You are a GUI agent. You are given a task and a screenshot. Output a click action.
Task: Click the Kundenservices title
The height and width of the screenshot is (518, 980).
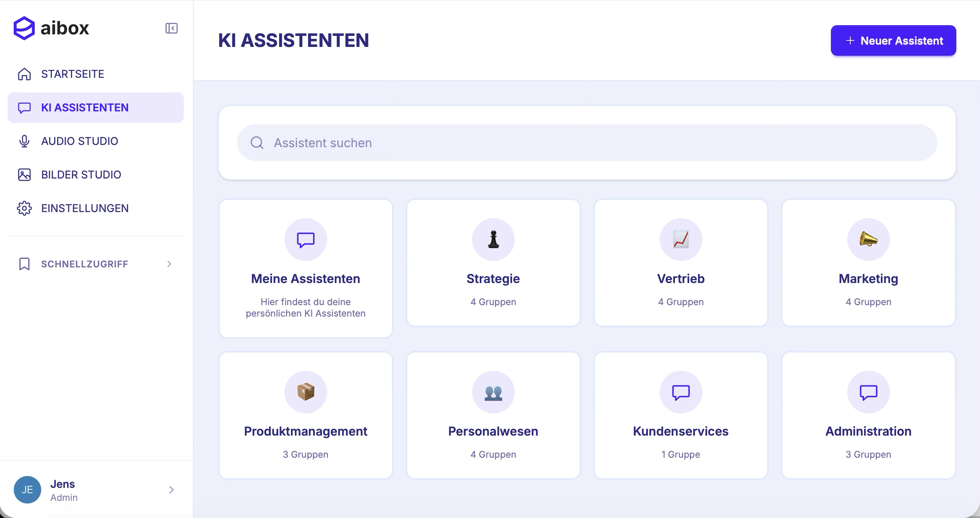coord(681,431)
